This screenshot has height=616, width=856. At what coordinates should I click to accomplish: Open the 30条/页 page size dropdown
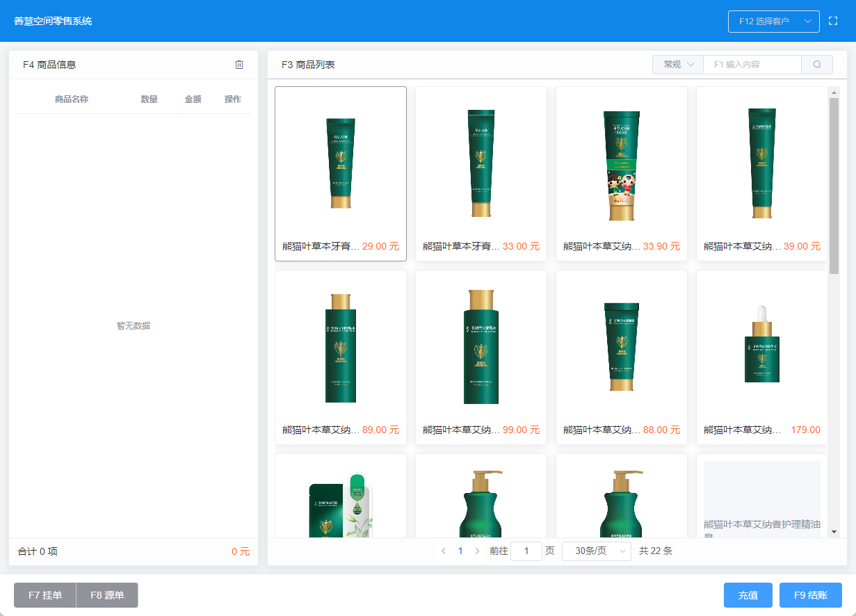[x=596, y=551]
